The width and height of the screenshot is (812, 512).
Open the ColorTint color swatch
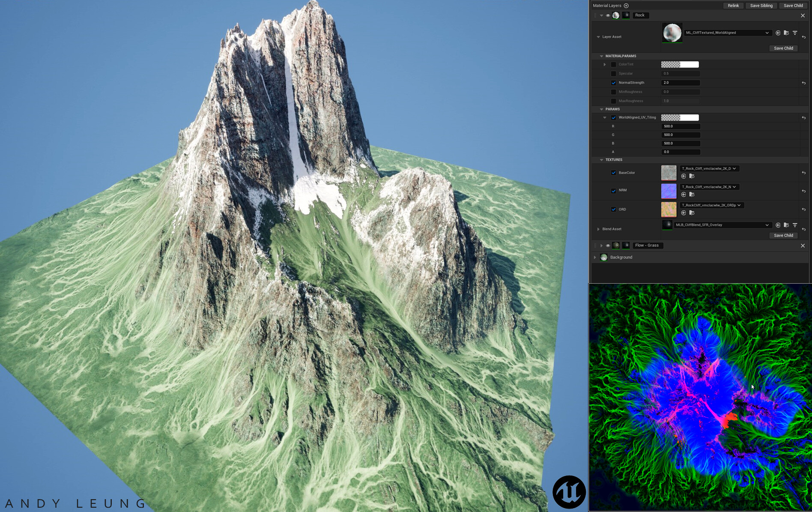tap(680, 65)
